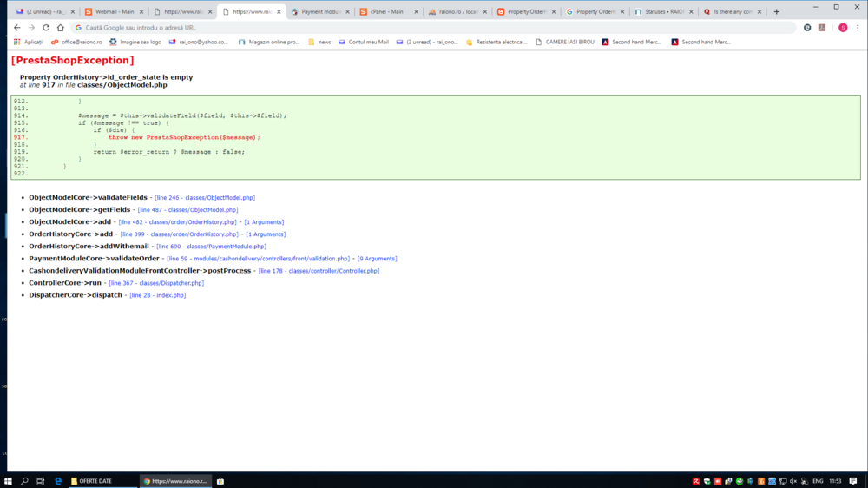Click the PDF extension icon in the toolbar
The height and width of the screenshot is (488, 868).
(822, 28)
